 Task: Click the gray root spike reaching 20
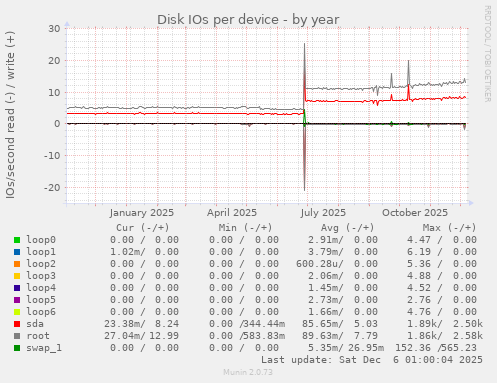[x=408, y=73]
